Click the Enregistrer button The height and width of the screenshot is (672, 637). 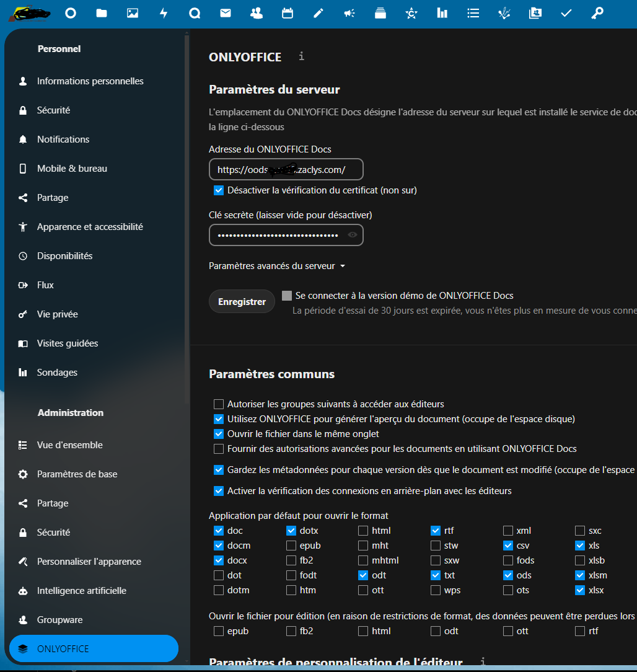(242, 302)
